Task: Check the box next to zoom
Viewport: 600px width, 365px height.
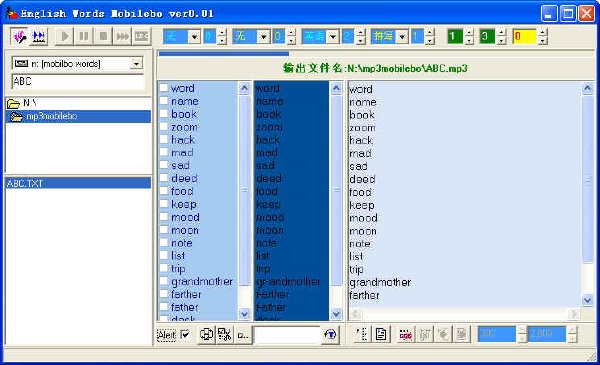Action: pos(164,127)
